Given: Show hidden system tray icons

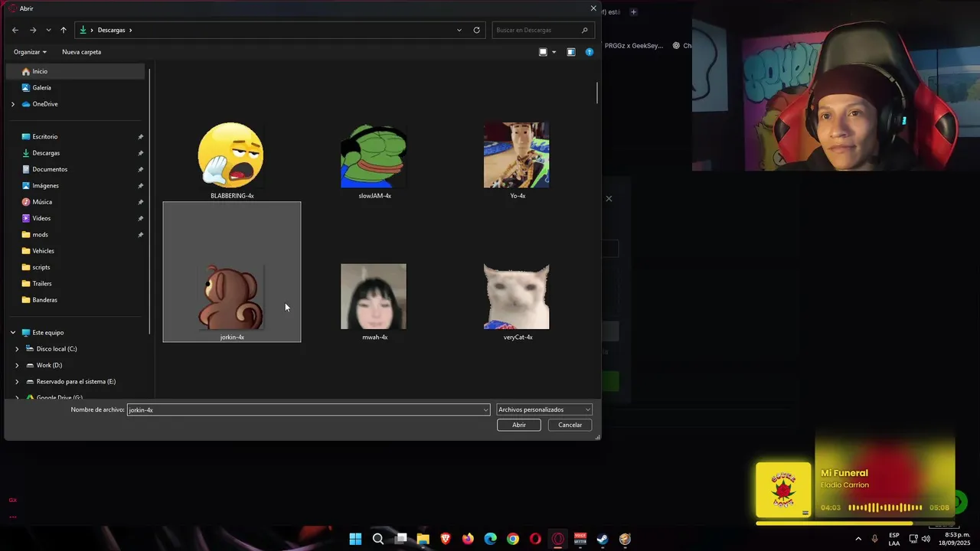Looking at the screenshot, I should (x=857, y=539).
